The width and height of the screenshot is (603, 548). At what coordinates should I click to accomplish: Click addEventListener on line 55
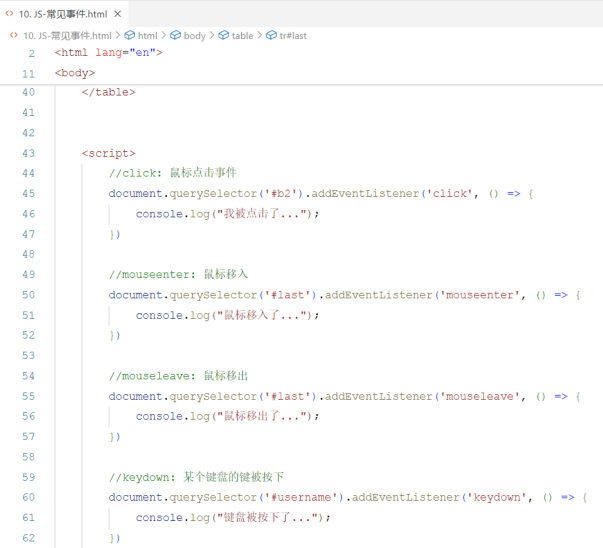click(x=378, y=396)
